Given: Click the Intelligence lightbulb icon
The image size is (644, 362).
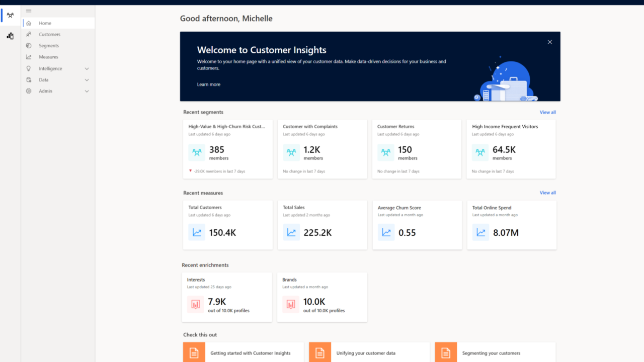Looking at the screenshot, I should click(29, 68).
